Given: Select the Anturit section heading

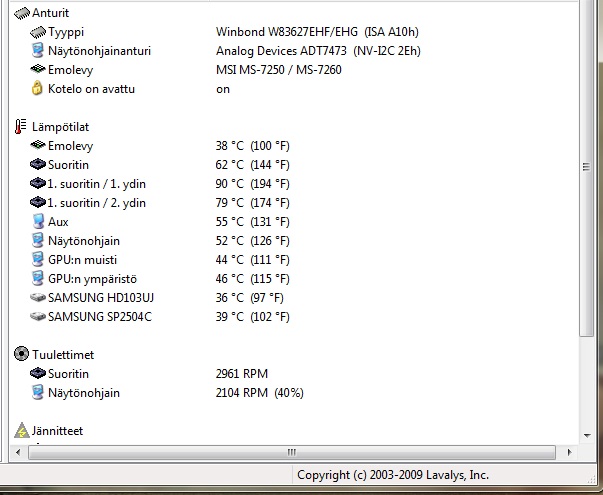Looking at the screenshot, I should pos(50,13).
